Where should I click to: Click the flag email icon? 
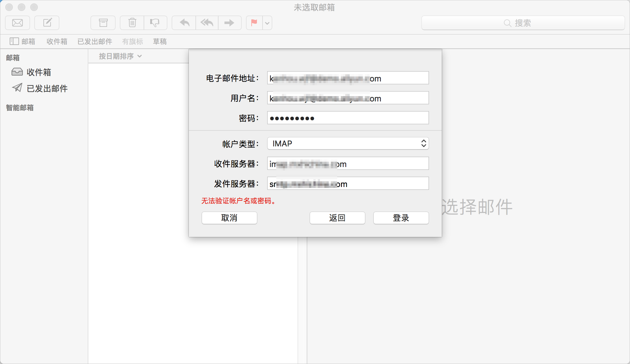click(254, 22)
